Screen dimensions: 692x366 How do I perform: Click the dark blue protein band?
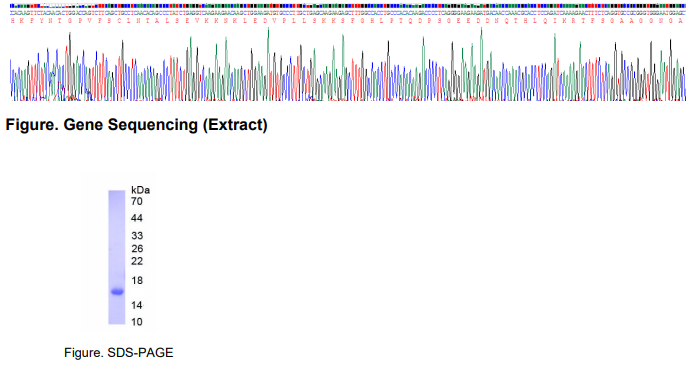pyautogui.click(x=117, y=291)
